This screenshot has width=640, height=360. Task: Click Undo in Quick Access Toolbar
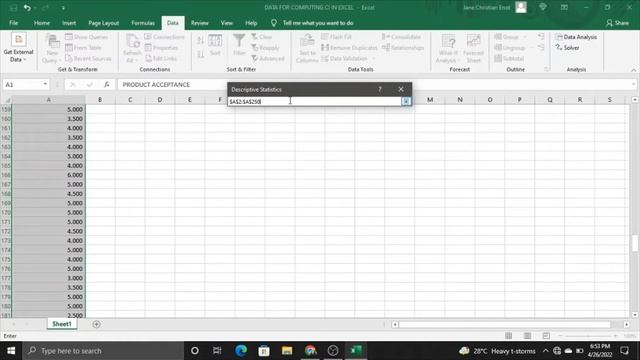pyautogui.click(x=27, y=8)
